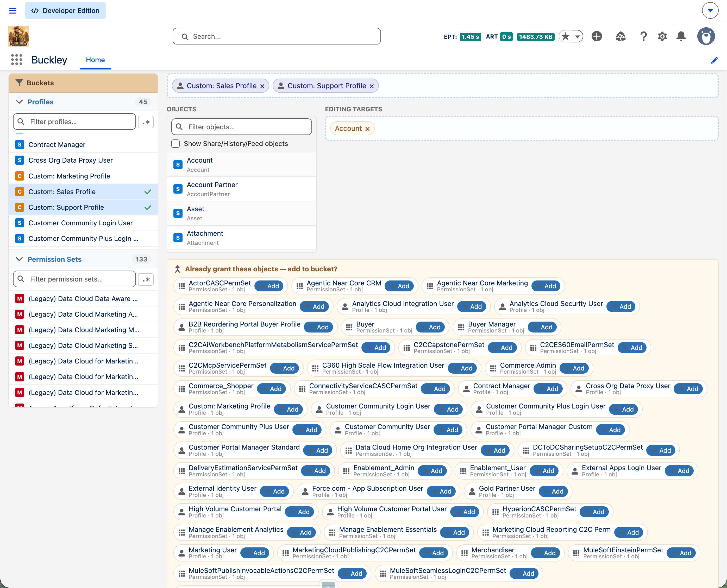Deselect Custom: Sales Profile in list

point(83,192)
